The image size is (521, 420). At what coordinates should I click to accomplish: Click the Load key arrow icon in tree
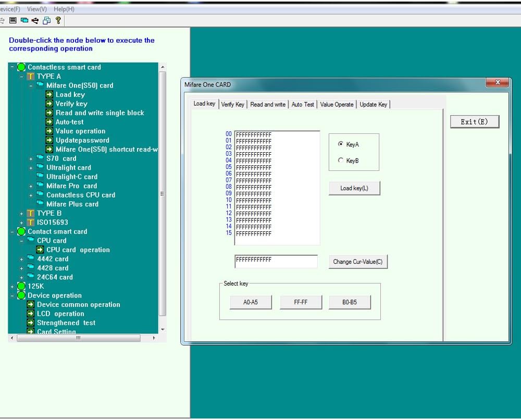coord(49,94)
